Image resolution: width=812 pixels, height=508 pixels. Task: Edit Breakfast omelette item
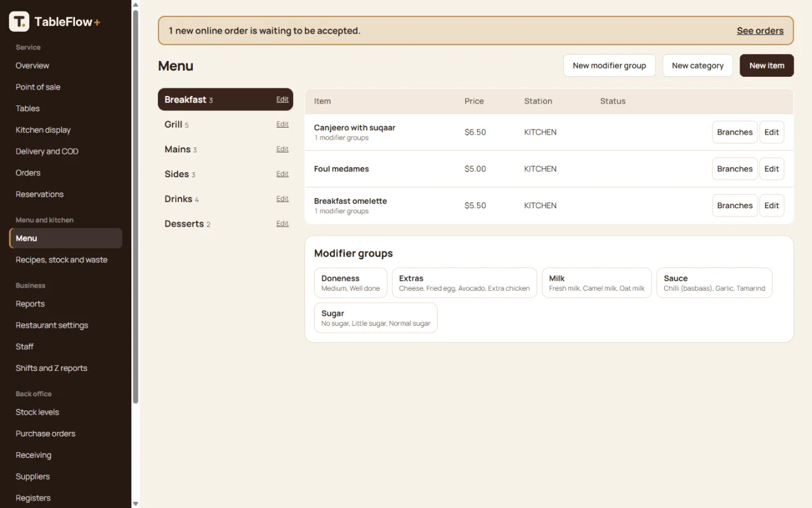click(771, 206)
